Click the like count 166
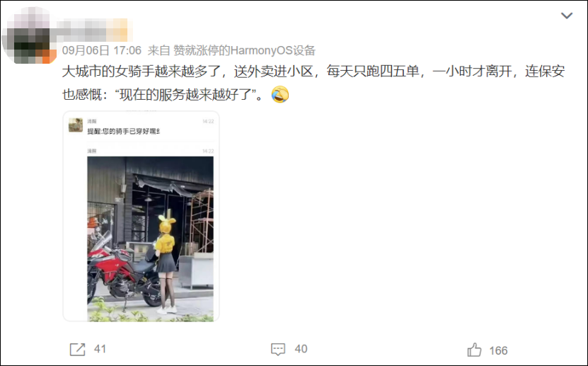The width and height of the screenshot is (588, 366). click(x=498, y=350)
